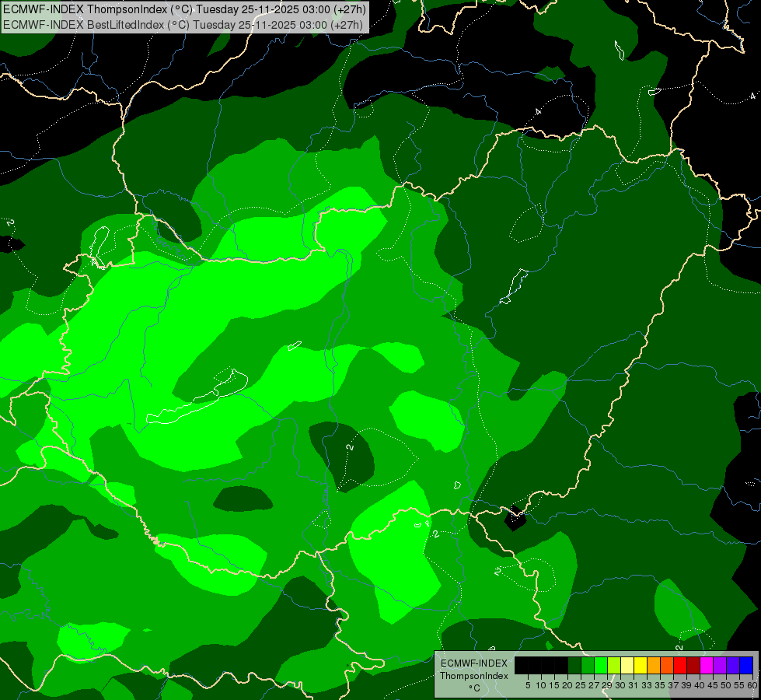The height and width of the screenshot is (700, 761).
Task: Click the legend's ThompsonIndex label
Action: coord(474,676)
